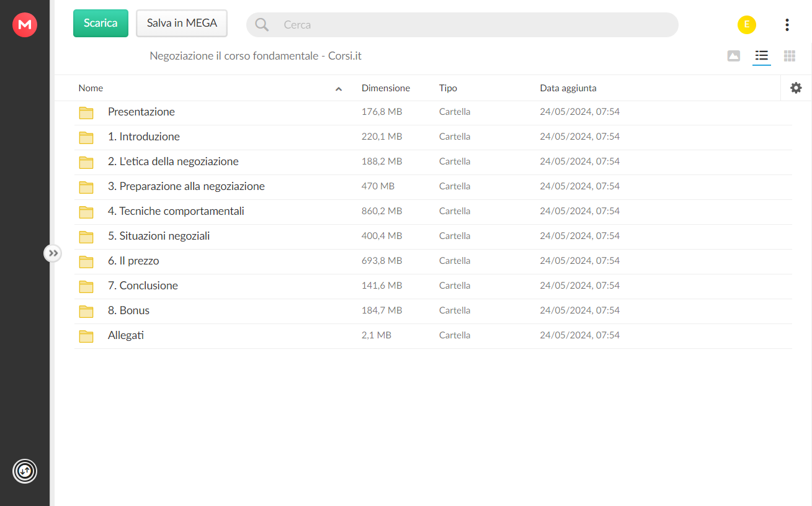812x506 pixels.
Task: Click the 860,2 MB size value
Action: (382, 211)
